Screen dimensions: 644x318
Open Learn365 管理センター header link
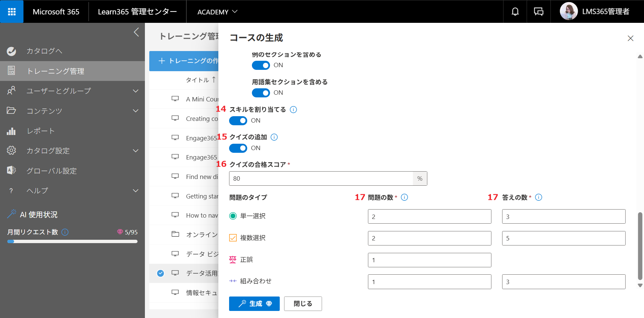tap(137, 12)
